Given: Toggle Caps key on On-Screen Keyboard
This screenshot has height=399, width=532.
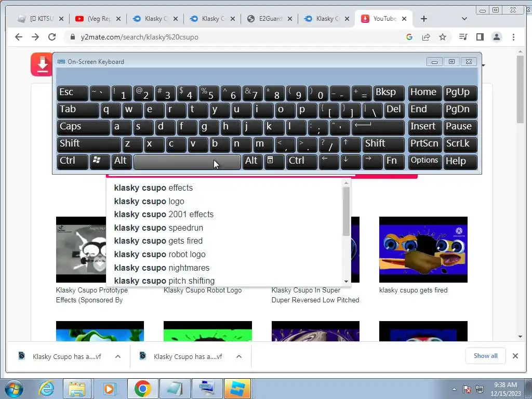Looking at the screenshot, I should pyautogui.click(x=83, y=127).
